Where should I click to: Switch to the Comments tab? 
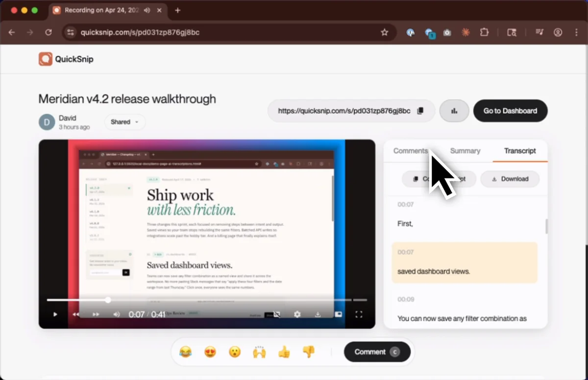tap(411, 151)
